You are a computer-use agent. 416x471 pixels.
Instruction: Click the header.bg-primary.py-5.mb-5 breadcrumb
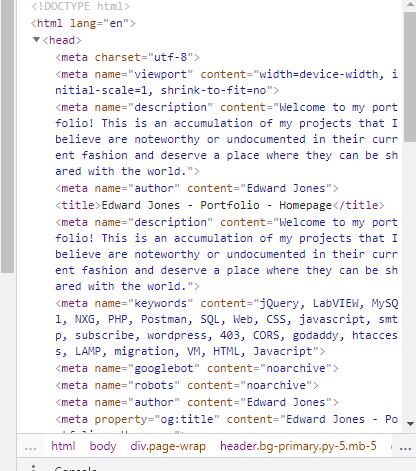click(x=298, y=446)
